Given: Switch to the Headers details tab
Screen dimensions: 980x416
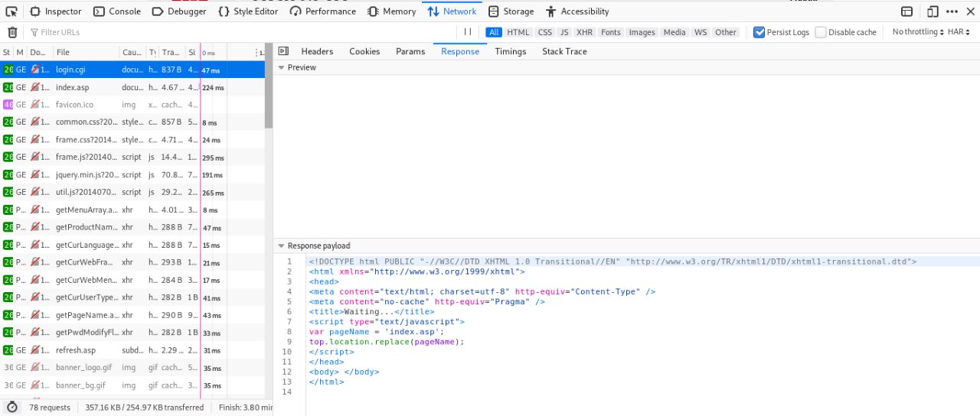Looking at the screenshot, I should click(x=317, y=51).
